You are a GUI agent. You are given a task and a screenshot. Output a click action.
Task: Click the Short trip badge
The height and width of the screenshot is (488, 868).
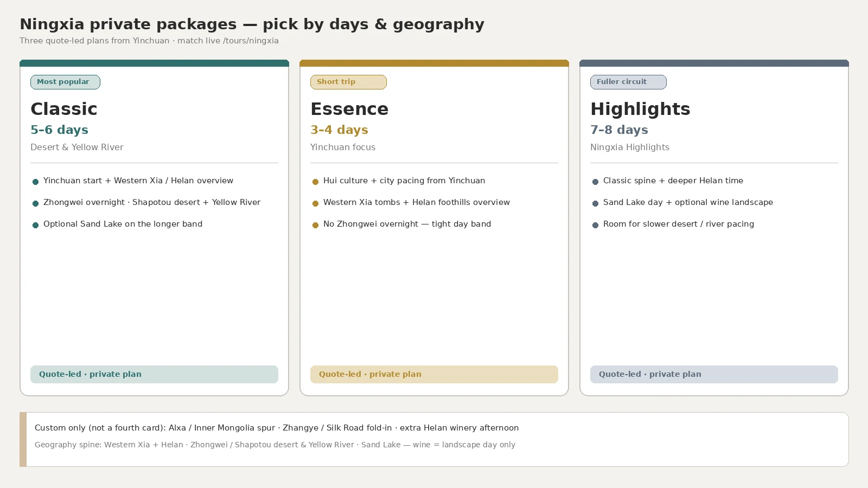click(348, 82)
